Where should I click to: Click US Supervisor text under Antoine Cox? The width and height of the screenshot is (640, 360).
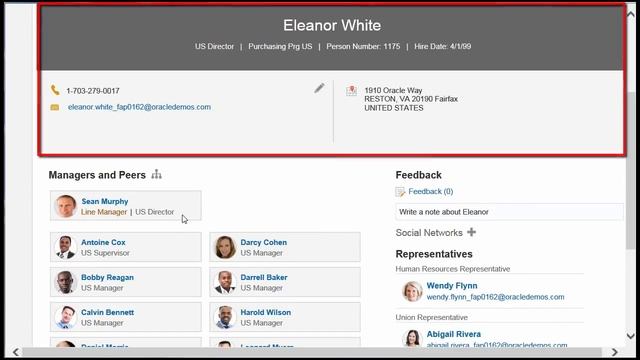point(105,253)
